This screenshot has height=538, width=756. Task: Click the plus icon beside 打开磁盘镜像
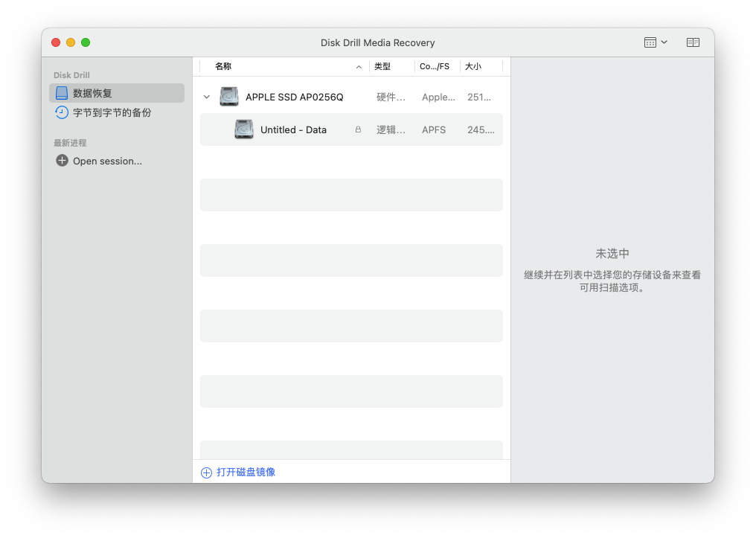(206, 473)
